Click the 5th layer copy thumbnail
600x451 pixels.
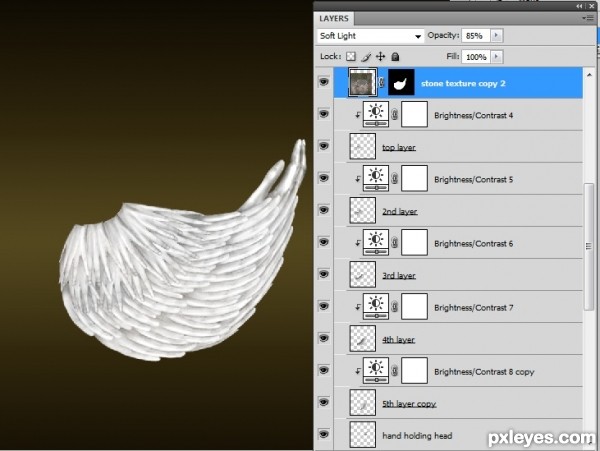[363, 402]
